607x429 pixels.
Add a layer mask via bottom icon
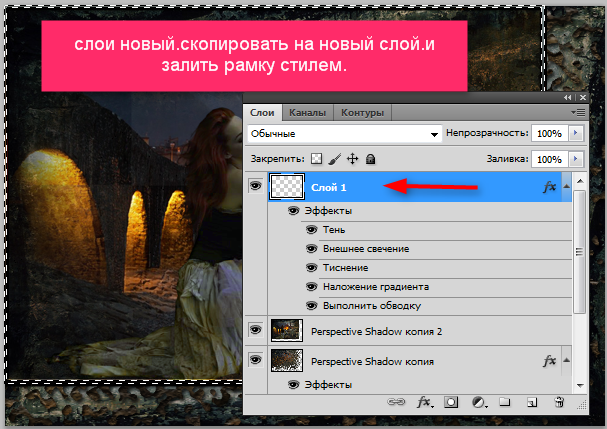[x=451, y=402]
